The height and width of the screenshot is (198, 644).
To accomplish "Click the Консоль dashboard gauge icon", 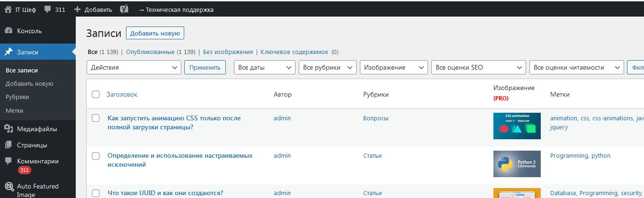I will click(8, 31).
